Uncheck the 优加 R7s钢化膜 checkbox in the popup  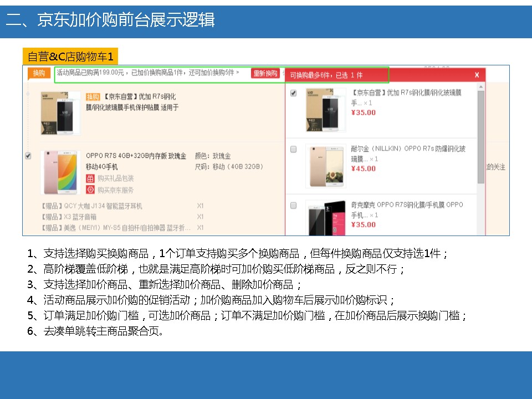click(294, 93)
